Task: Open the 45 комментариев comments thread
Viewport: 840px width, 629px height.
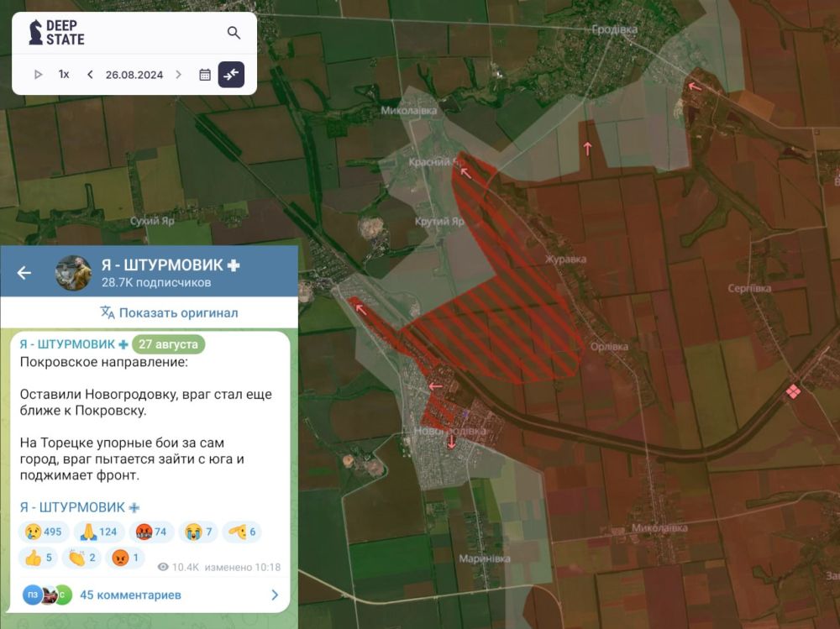Action: (x=130, y=595)
